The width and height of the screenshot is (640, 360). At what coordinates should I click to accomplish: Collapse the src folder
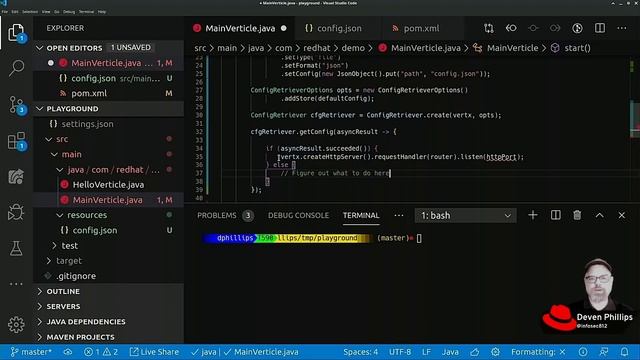tap(109, 139)
